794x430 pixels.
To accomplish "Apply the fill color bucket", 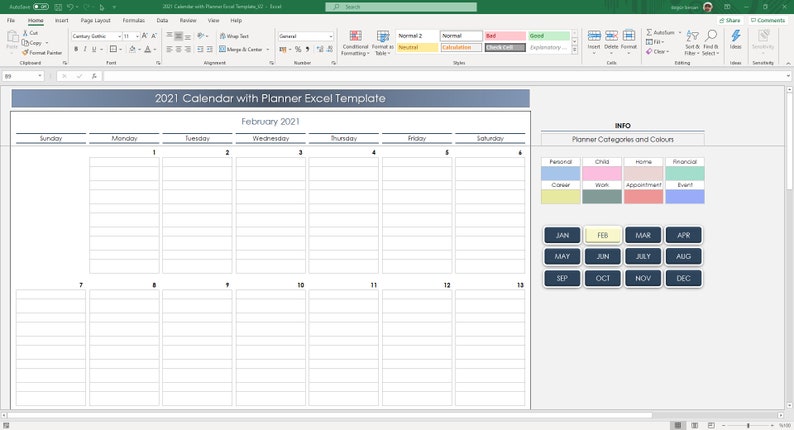I will tap(132, 49).
